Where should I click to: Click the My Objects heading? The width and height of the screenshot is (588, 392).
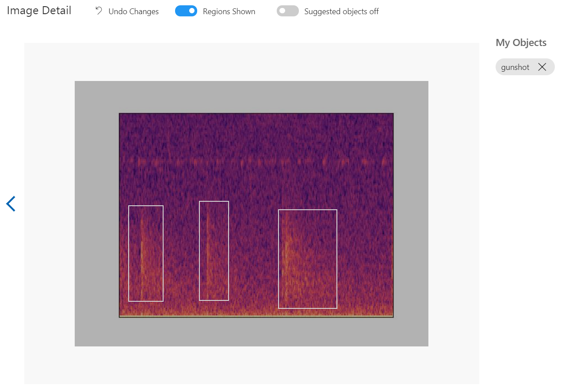521,42
